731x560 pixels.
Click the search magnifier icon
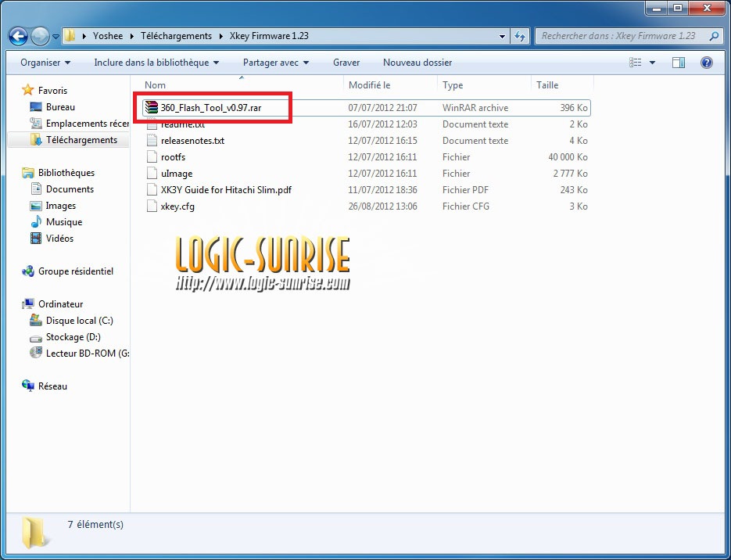click(714, 36)
